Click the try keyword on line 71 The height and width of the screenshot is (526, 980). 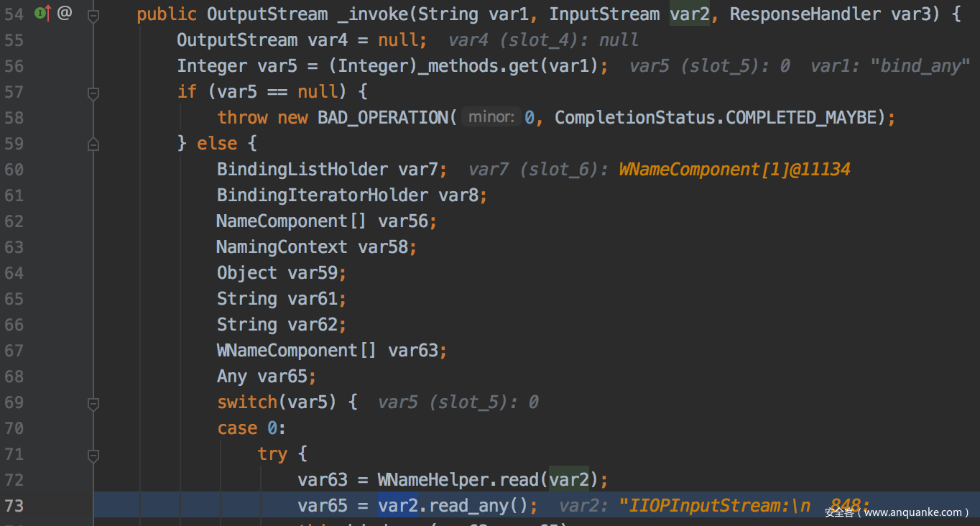[272, 454]
